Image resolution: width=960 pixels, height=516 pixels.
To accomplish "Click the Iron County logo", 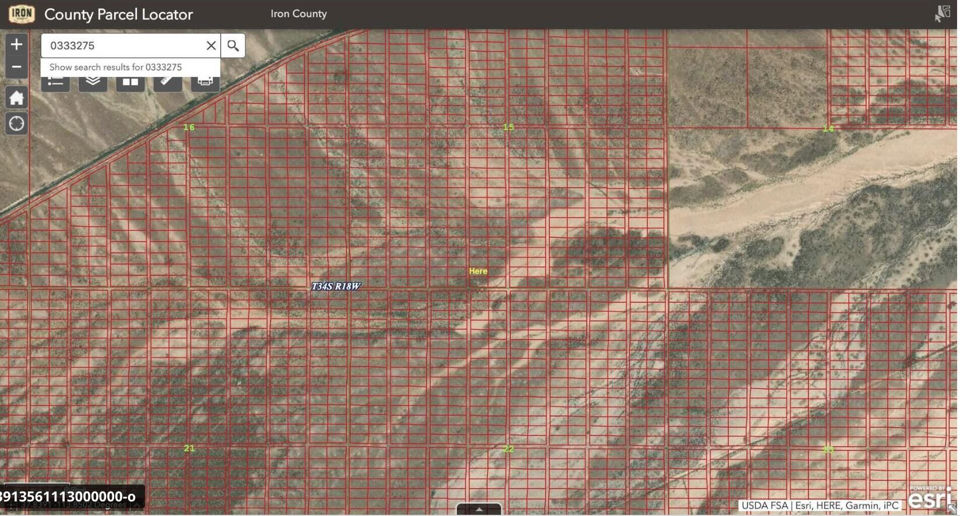I will pos(21,13).
